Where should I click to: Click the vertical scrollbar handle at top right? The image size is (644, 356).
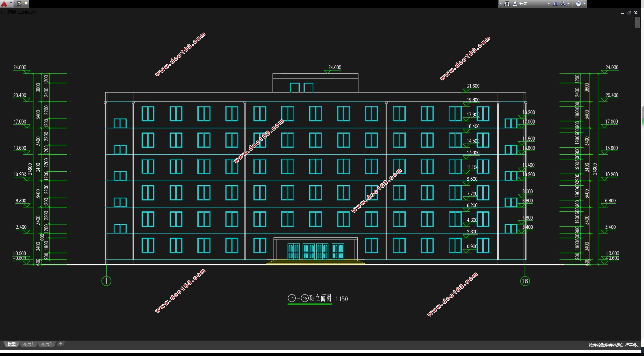(637, 23)
